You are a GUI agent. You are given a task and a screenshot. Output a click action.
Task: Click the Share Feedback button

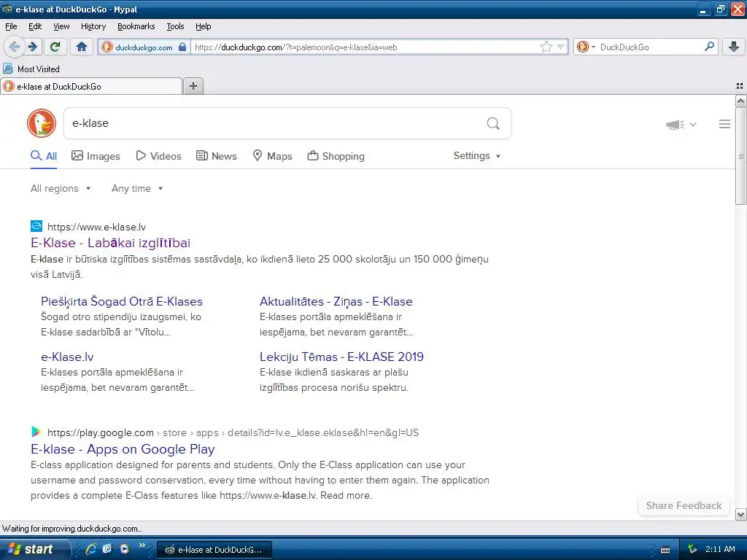tap(684, 506)
